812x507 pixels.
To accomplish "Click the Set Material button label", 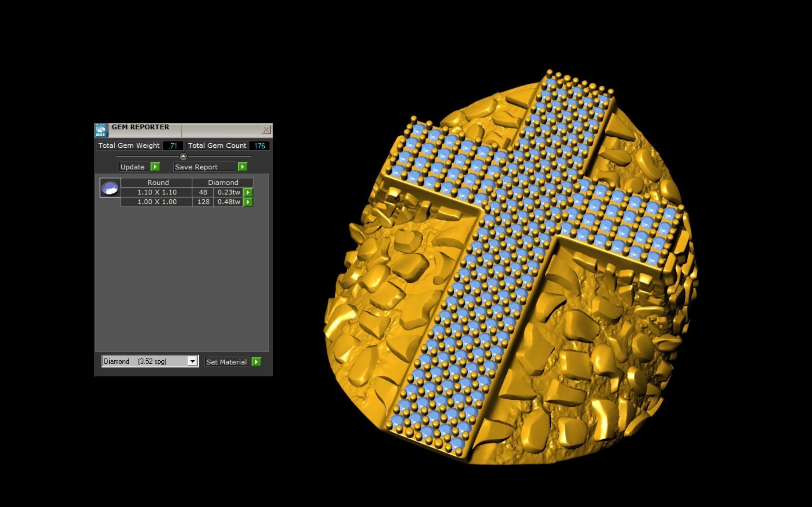I will click(226, 362).
